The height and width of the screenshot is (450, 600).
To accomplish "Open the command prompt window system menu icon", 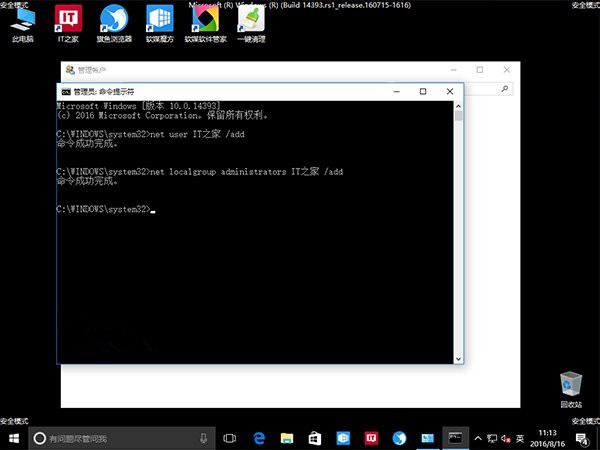I will point(66,92).
